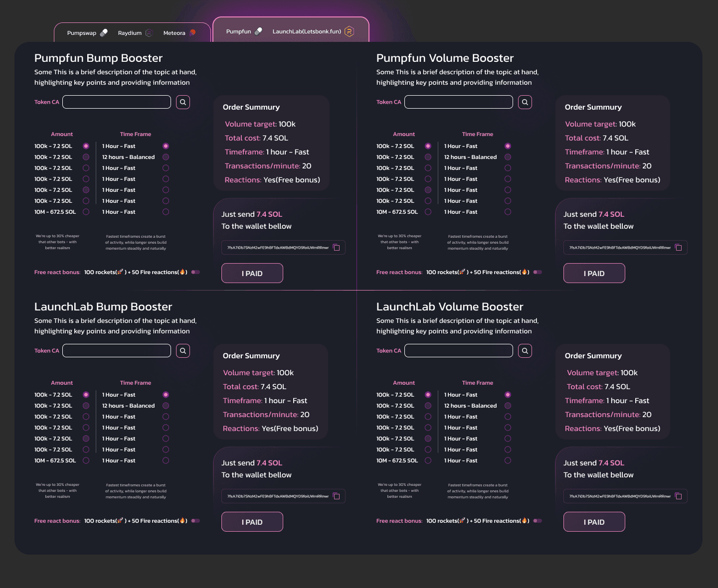Click the LaunchLab hexagon logo icon

(x=350, y=31)
